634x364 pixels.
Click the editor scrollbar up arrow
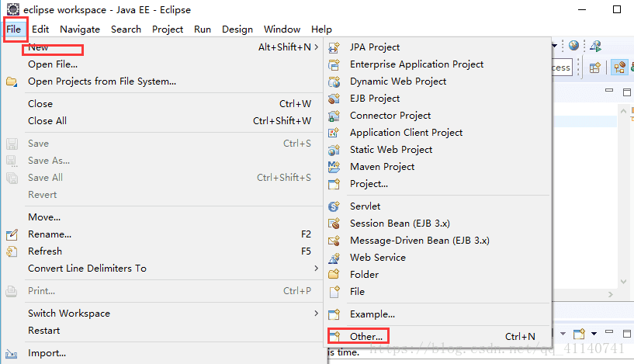(x=623, y=111)
